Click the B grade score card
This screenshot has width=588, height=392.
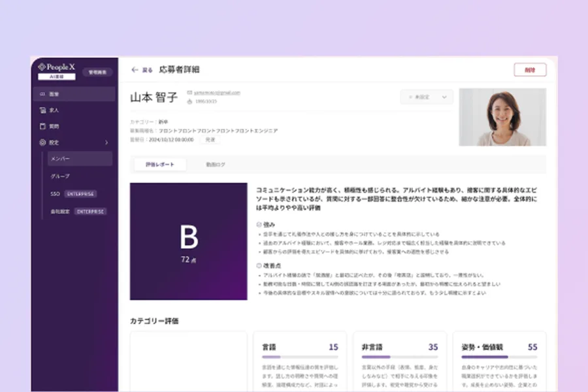point(189,242)
